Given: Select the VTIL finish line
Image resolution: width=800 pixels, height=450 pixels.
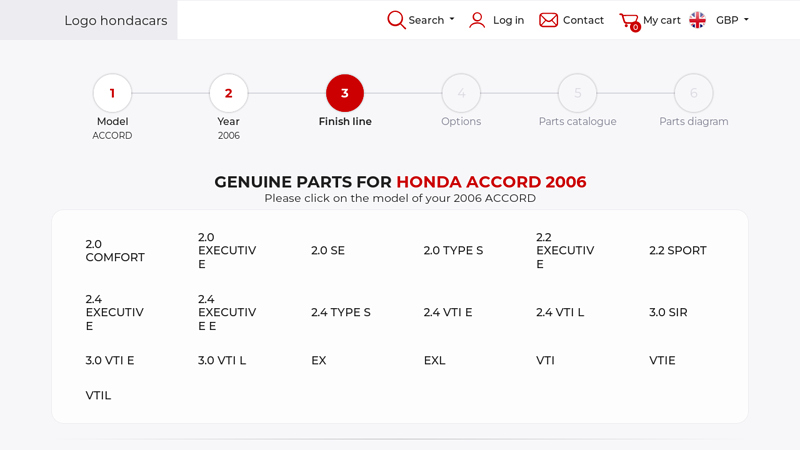Looking at the screenshot, I should pos(98,395).
